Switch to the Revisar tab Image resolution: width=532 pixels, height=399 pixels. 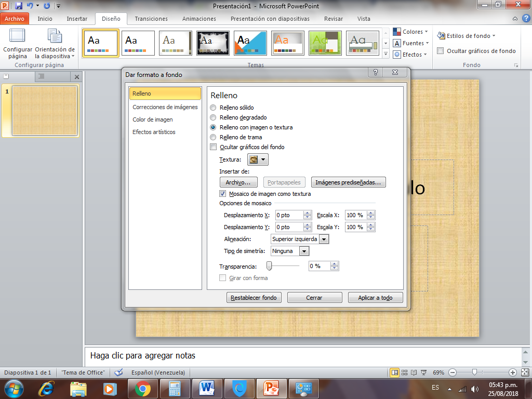click(333, 19)
